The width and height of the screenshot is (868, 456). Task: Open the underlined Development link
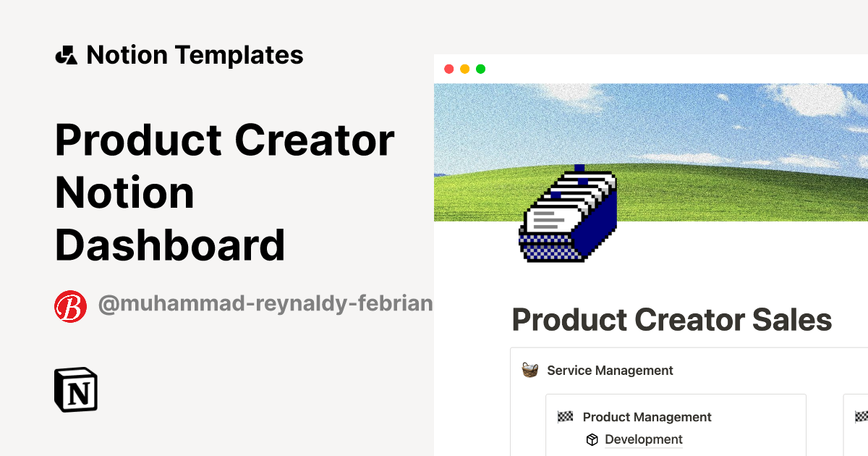tap(644, 439)
